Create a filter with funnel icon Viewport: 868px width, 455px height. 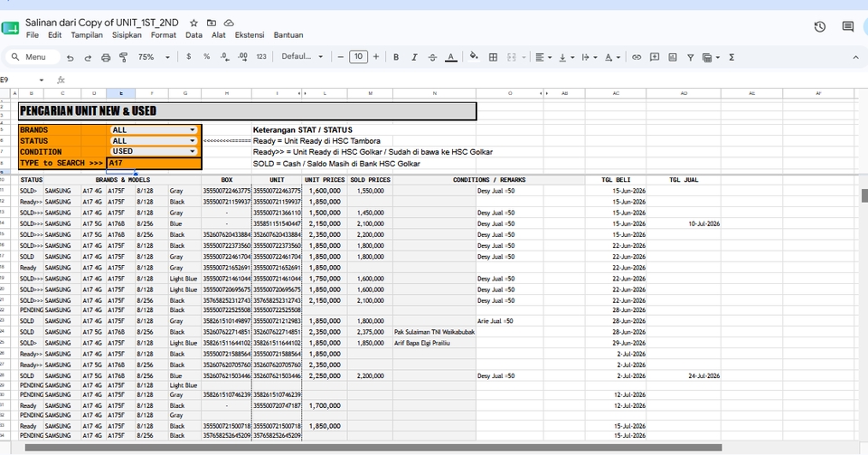coord(690,57)
